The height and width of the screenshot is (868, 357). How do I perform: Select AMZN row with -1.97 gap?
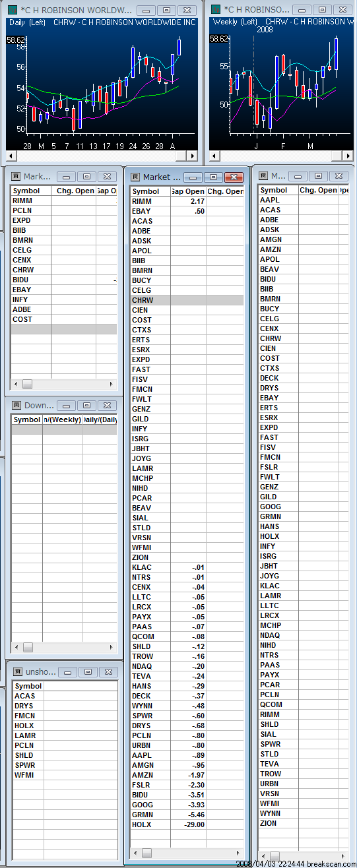pos(187,775)
